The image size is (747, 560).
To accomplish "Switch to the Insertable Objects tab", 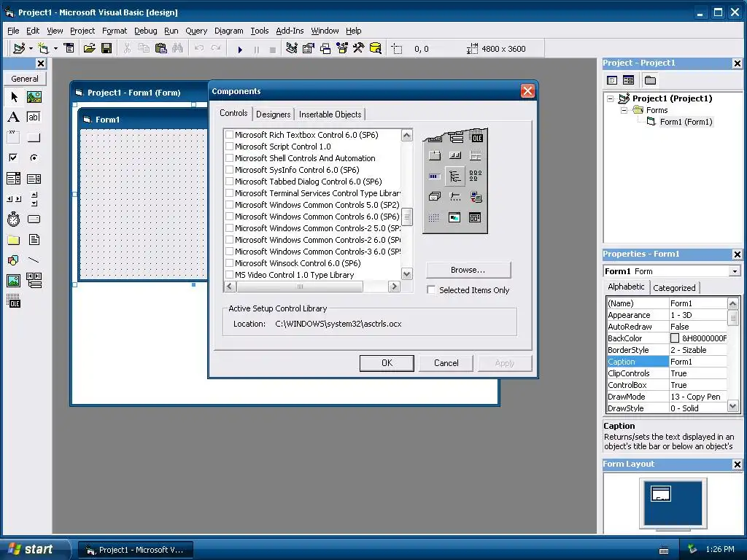I will (x=330, y=114).
